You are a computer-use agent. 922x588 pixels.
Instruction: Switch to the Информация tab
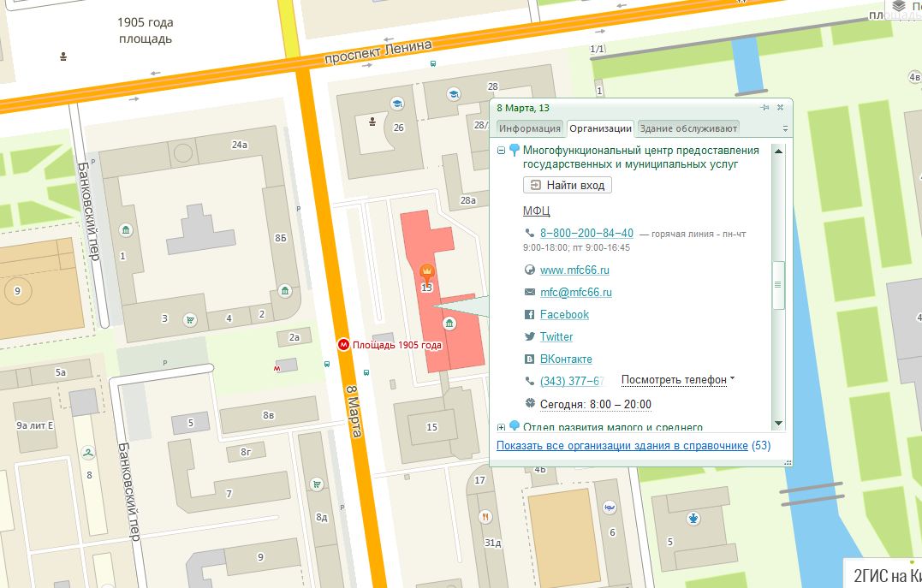[x=530, y=128]
